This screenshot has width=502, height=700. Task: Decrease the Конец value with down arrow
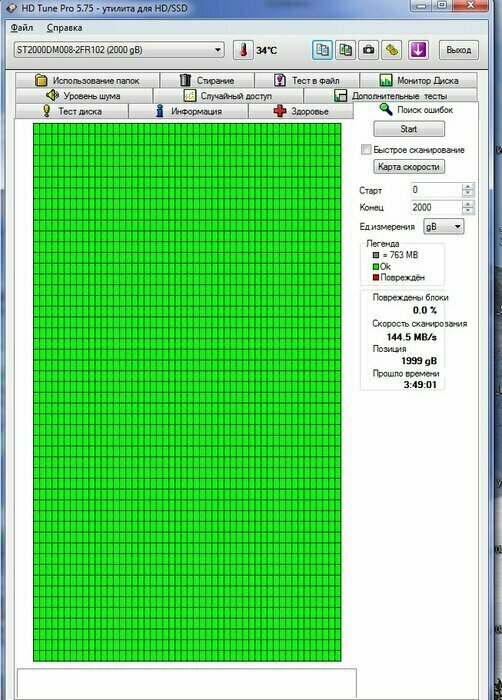[x=468, y=210]
